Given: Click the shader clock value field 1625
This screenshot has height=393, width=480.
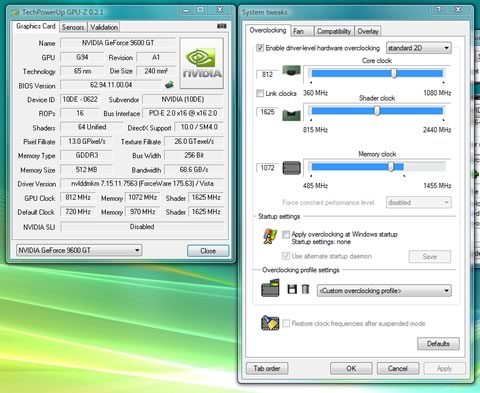Looking at the screenshot, I should [267, 112].
